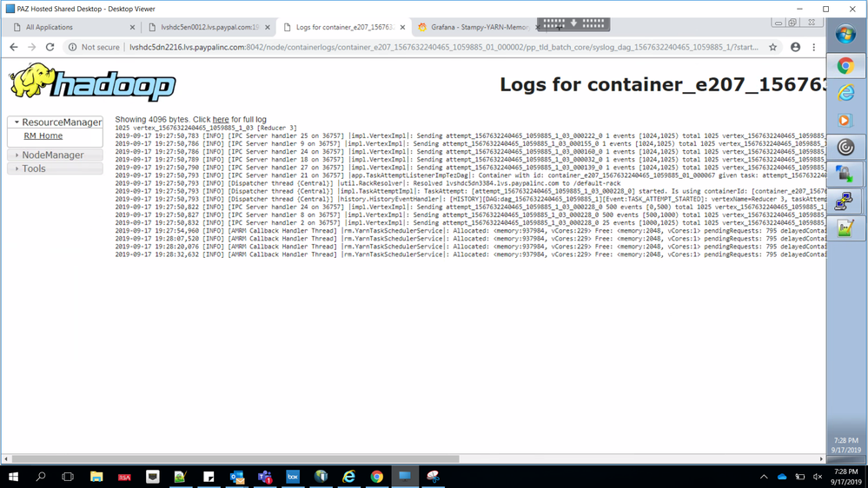The image size is (868, 488).
Task: Open Microsoft Teams from the taskbar
Action: click(x=265, y=477)
